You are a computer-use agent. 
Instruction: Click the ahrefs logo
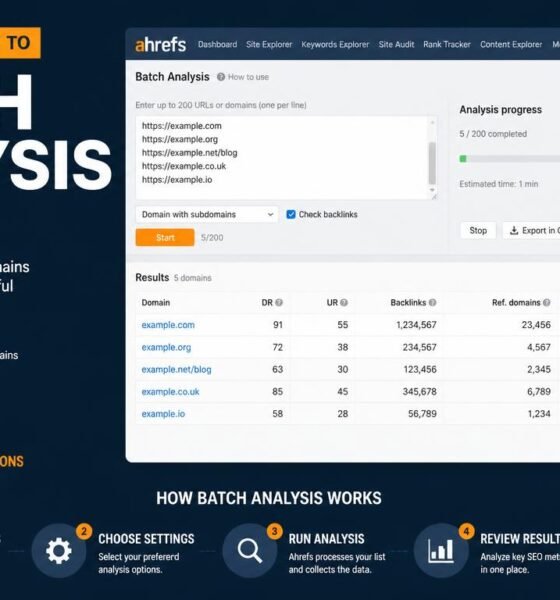click(160, 45)
